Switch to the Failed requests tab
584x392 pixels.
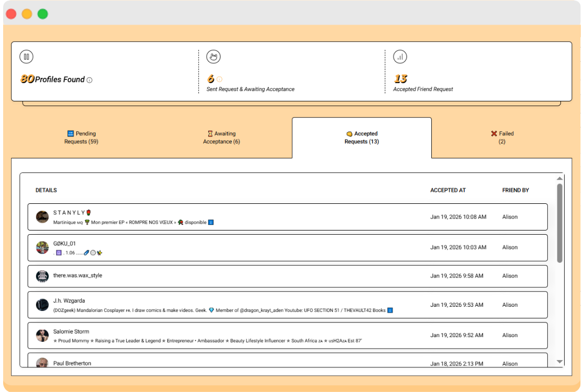coord(502,137)
